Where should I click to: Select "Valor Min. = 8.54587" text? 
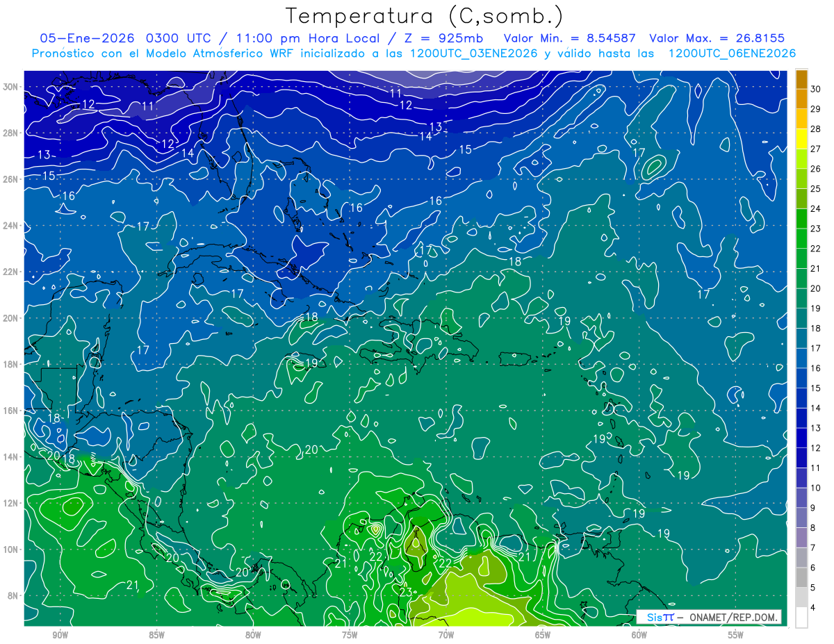(570, 38)
